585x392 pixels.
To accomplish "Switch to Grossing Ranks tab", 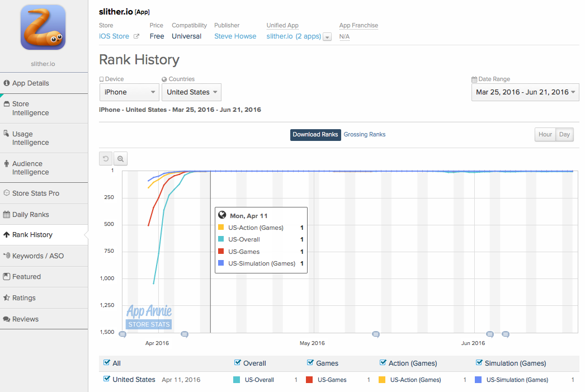I will [x=364, y=135].
